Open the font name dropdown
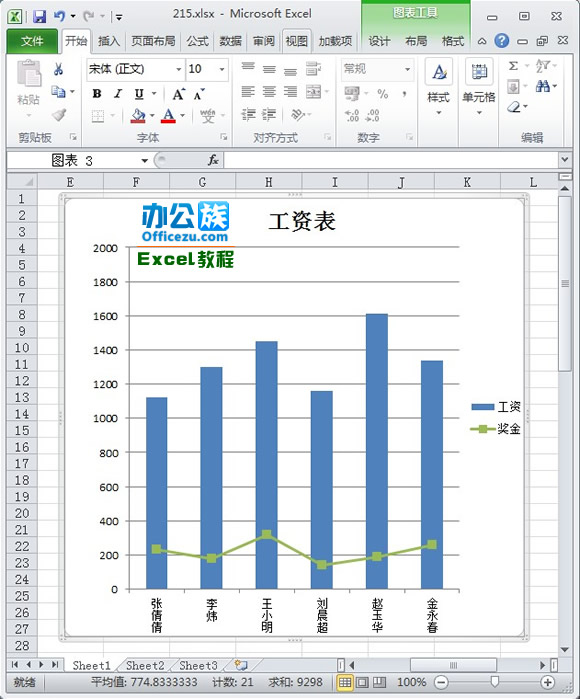Image resolution: width=580 pixels, height=699 pixels. point(178,69)
